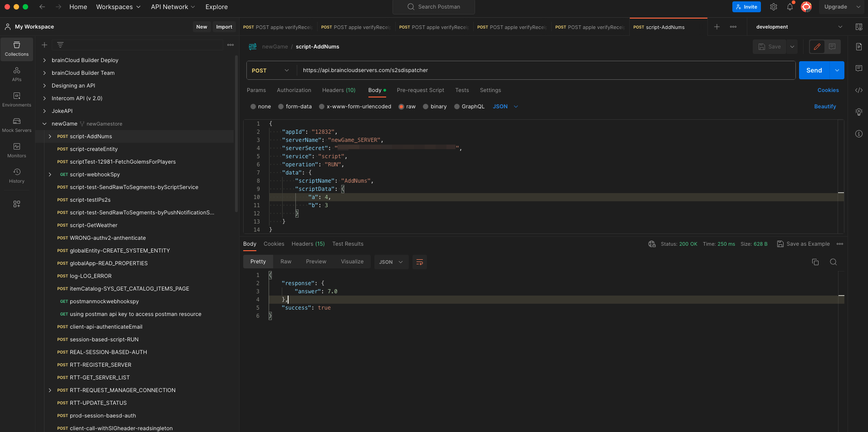This screenshot has width=868, height=432.
Task: Click Save as Example
Action: 804,244
